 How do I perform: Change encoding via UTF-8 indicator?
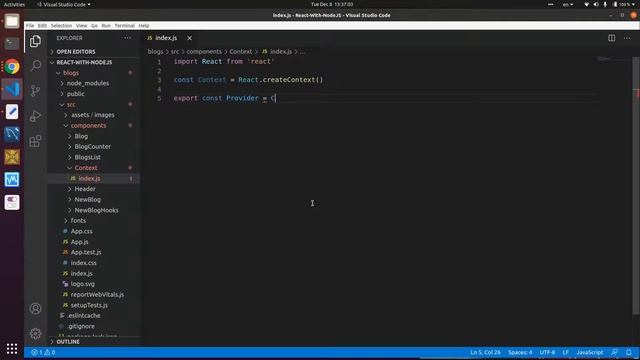pyautogui.click(x=547, y=352)
